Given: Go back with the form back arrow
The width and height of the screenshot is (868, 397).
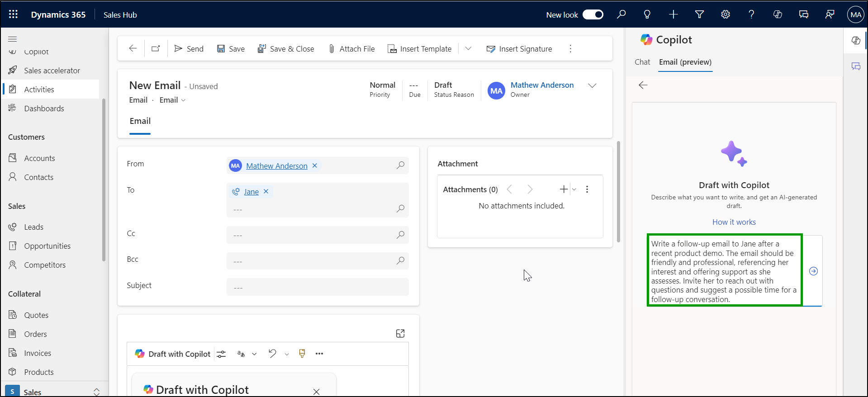Looking at the screenshot, I should (x=133, y=48).
